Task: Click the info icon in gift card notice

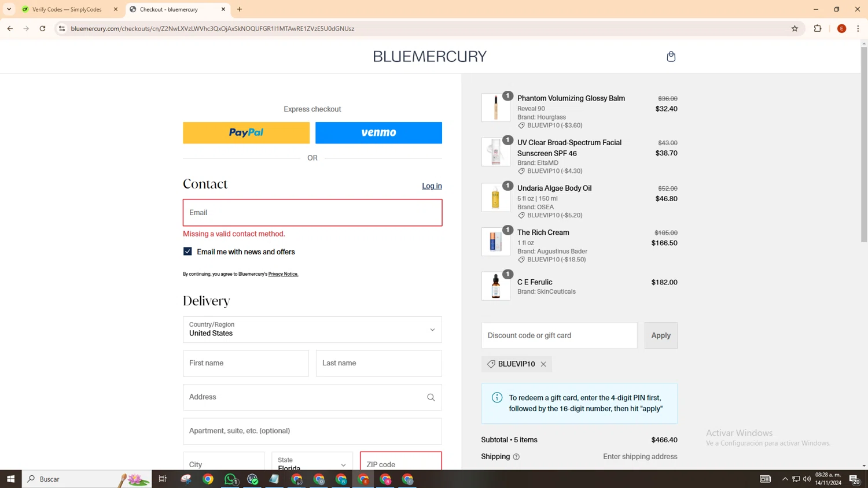Action: [497, 397]
